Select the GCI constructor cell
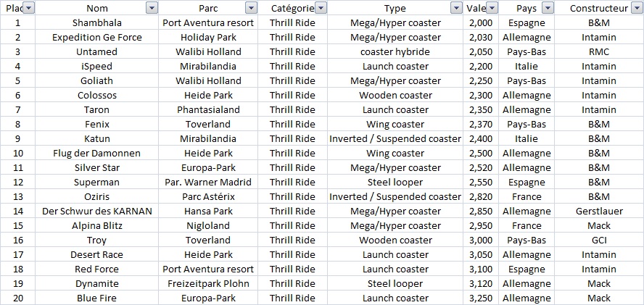This screenshot has width=644, height=305. pos(599,240)
